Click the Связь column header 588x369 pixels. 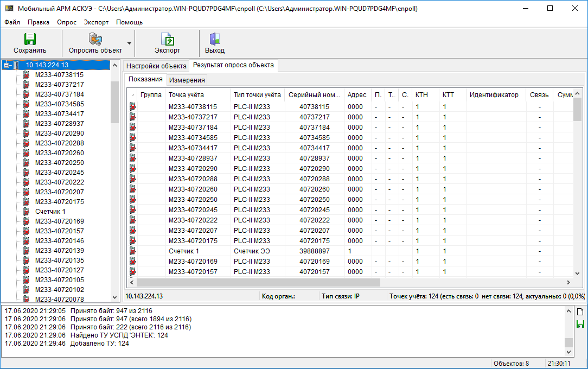click(x=539, y=95)
